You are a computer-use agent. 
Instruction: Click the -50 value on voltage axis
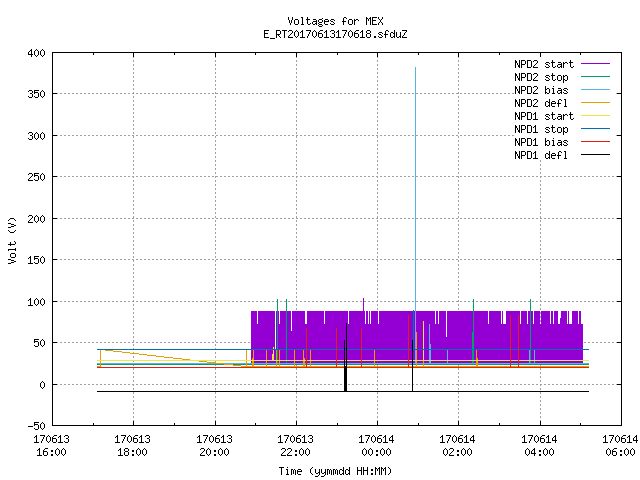36,426
